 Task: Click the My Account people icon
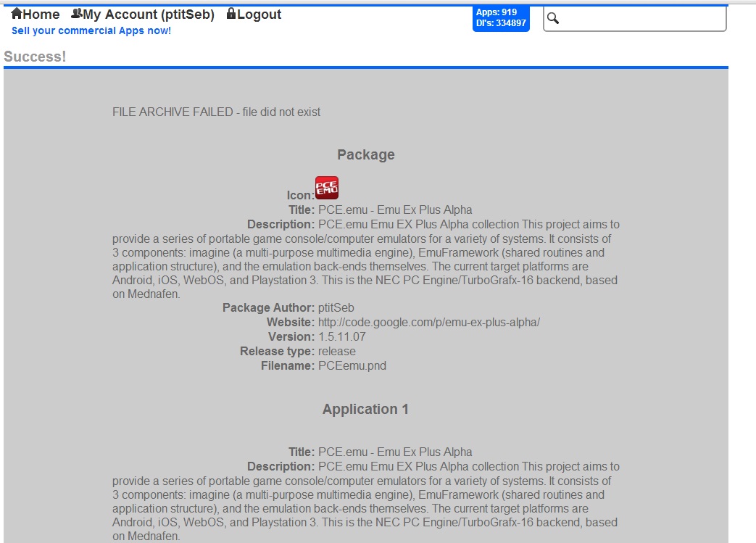pos(76,14)
